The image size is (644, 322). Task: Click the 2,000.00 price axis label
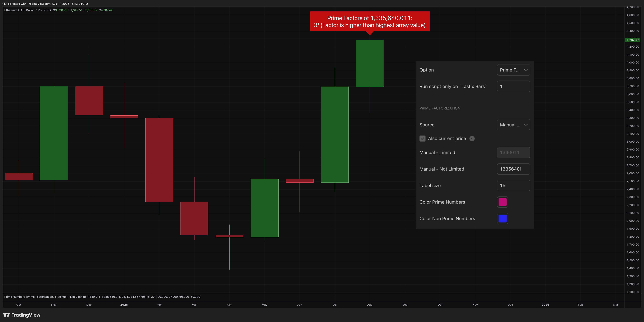pyautogui.click(x=633, y=221)
